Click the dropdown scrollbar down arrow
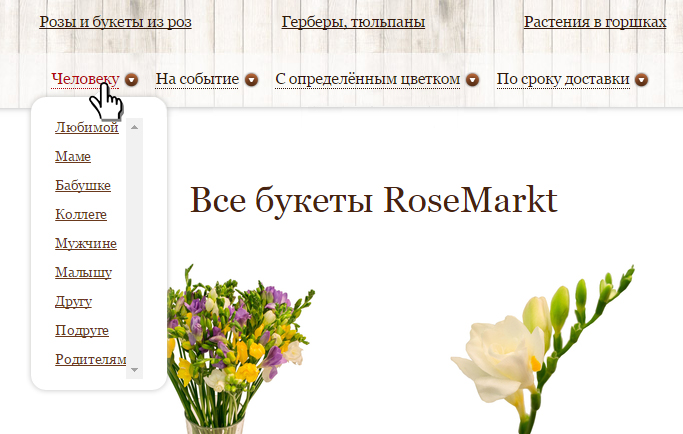The image size is (683, 434). [x=135, y=370]
